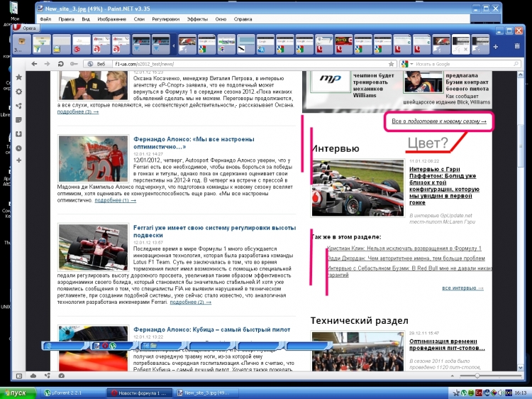Open Кристиан Клин interview link

click(x=404, y=248)
